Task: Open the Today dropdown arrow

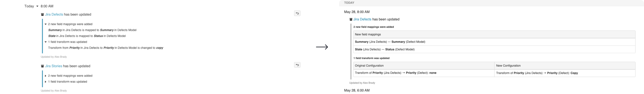Action: (x=37, y=6)
